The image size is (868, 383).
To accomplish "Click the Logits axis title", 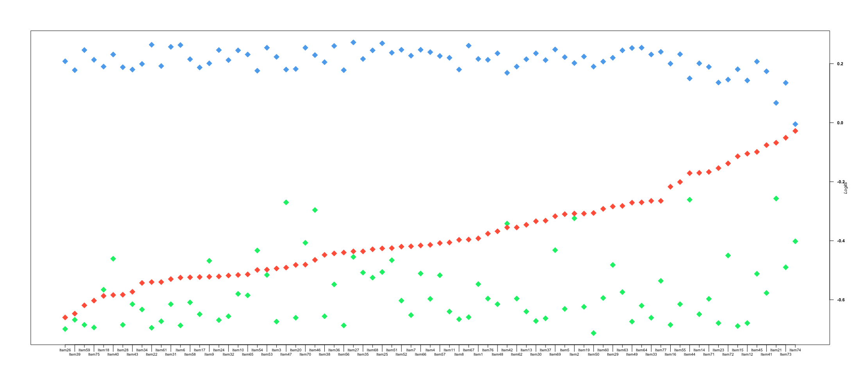I will point(845,188).
